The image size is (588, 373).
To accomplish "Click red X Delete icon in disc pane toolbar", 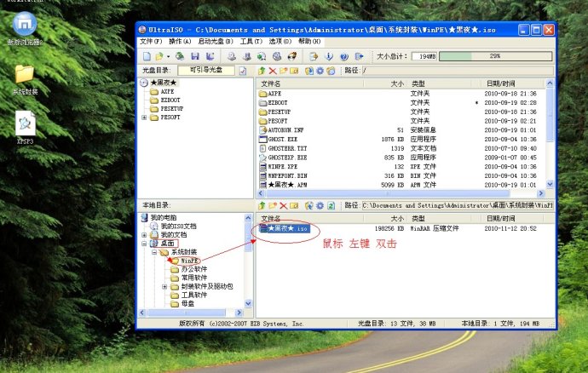I will click(273, 71).
